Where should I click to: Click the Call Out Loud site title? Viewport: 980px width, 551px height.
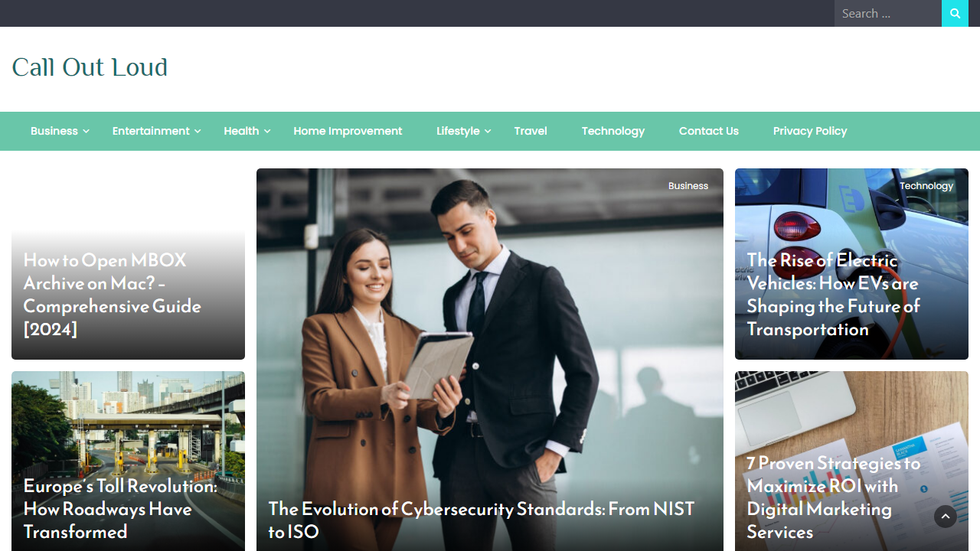(90, 67)
